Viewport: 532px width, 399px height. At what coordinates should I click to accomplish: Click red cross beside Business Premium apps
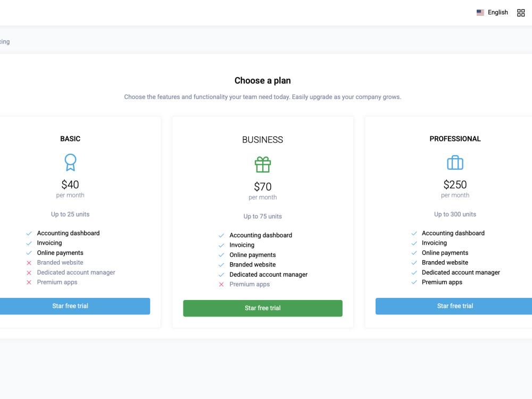[x=221, y=284]
